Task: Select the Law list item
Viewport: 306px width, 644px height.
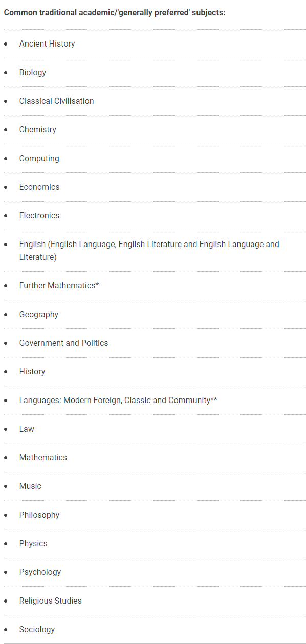Action: [27, 429]
